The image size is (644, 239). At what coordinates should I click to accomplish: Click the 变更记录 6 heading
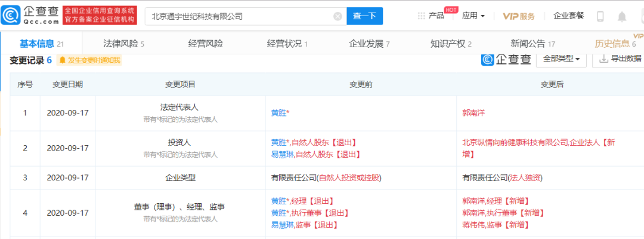(30, 60)
